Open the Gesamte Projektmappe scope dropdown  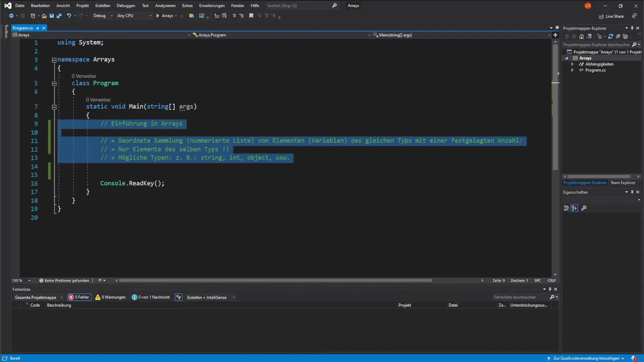click(39, 298)
